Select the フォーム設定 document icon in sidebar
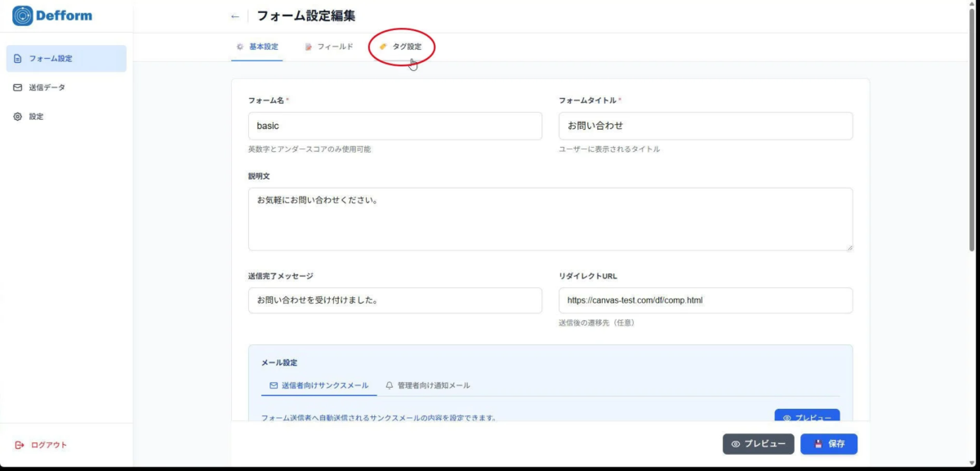Viewport: 980px width, 471px height. coord(17,58)
